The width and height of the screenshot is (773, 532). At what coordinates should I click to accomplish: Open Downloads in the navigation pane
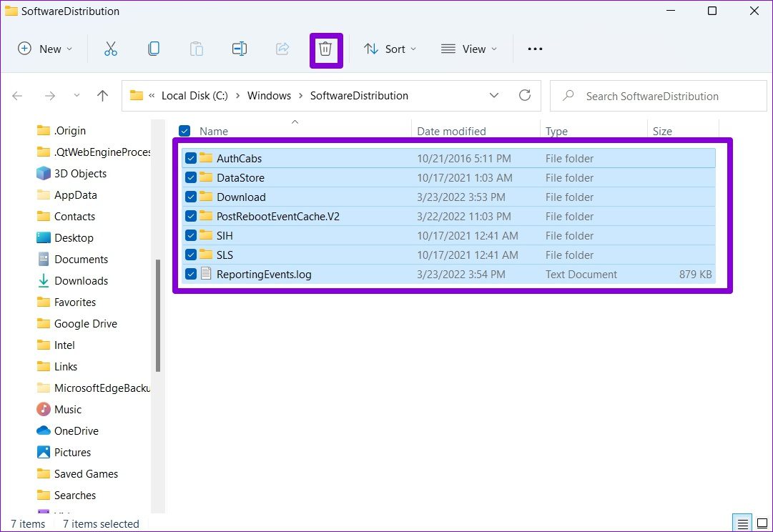(81, 281)
